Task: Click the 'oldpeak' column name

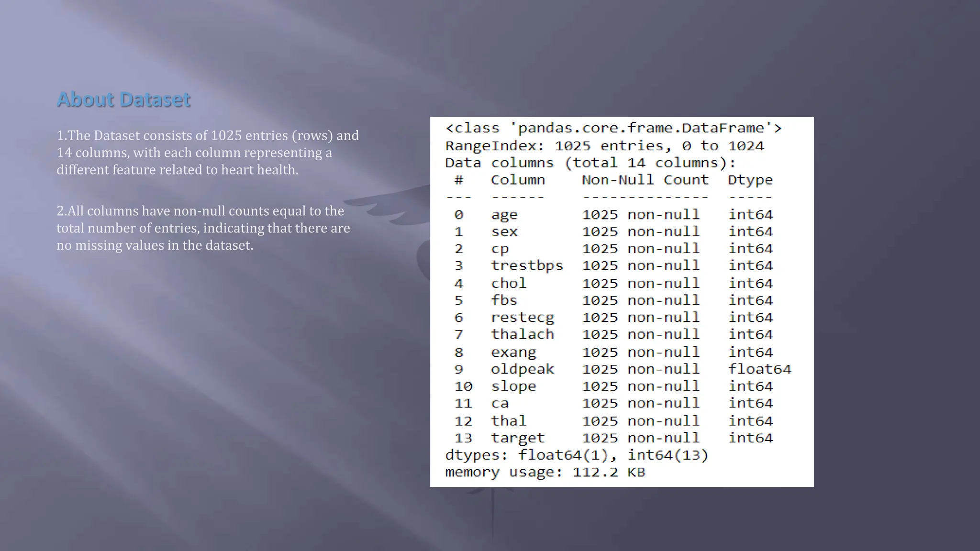Action: point(522,369)
